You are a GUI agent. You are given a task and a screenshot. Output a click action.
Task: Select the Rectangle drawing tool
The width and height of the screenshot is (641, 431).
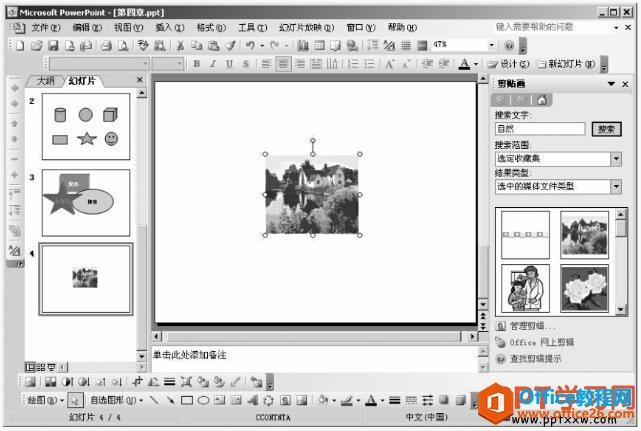(x=187, y=400)
